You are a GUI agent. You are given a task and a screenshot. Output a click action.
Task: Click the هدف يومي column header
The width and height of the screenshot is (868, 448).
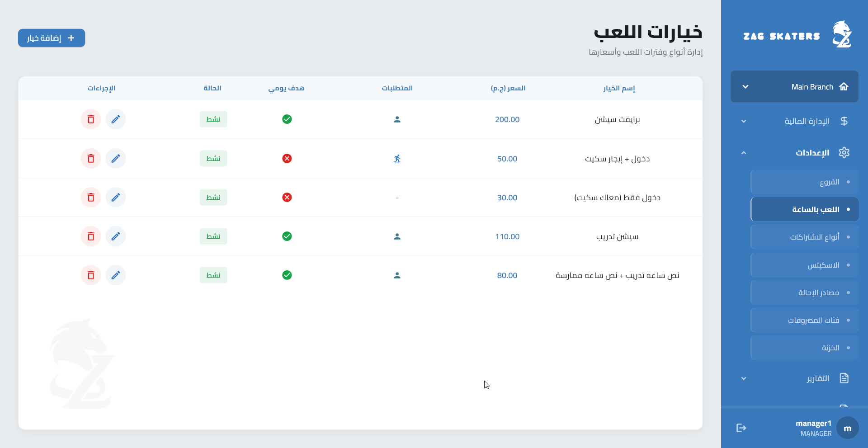(x=286, y=88)
